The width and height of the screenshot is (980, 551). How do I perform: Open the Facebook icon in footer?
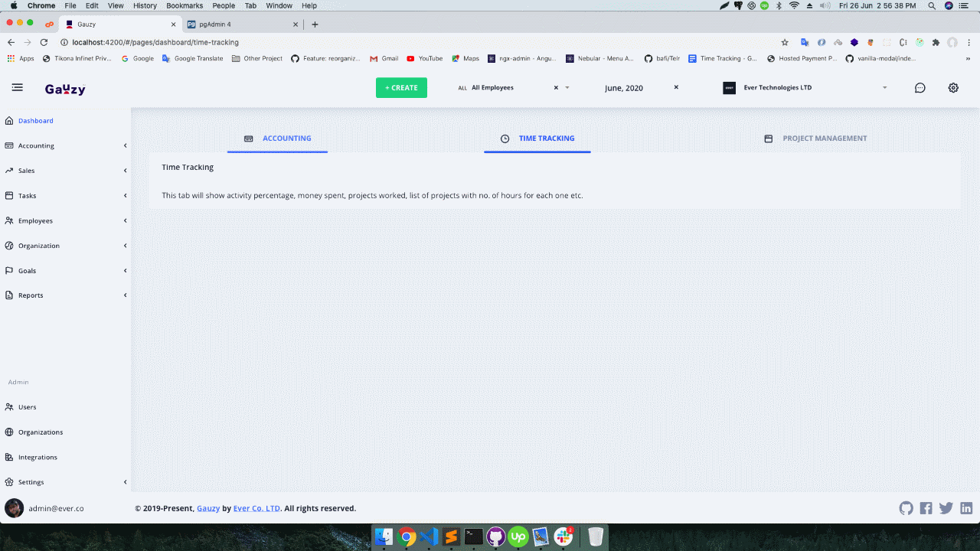(926, 508)
